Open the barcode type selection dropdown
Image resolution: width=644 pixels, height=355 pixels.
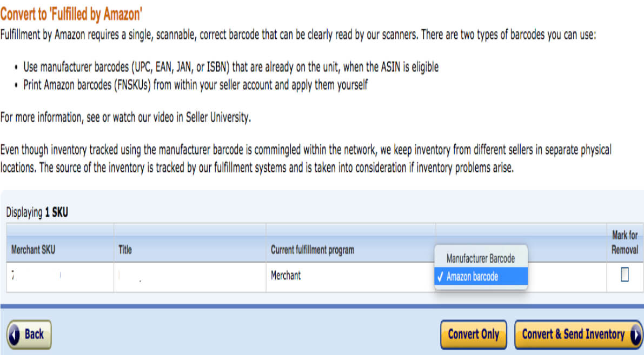tap(481, 276)
